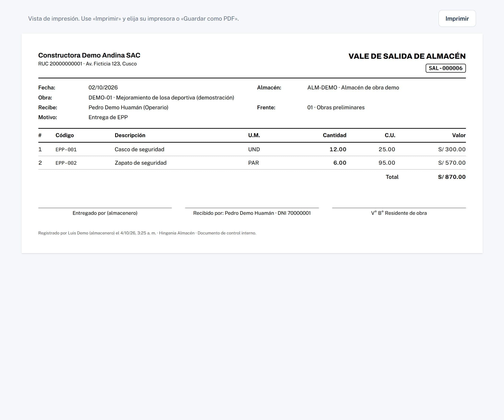Click the PAR unit cell

(253, 163)
